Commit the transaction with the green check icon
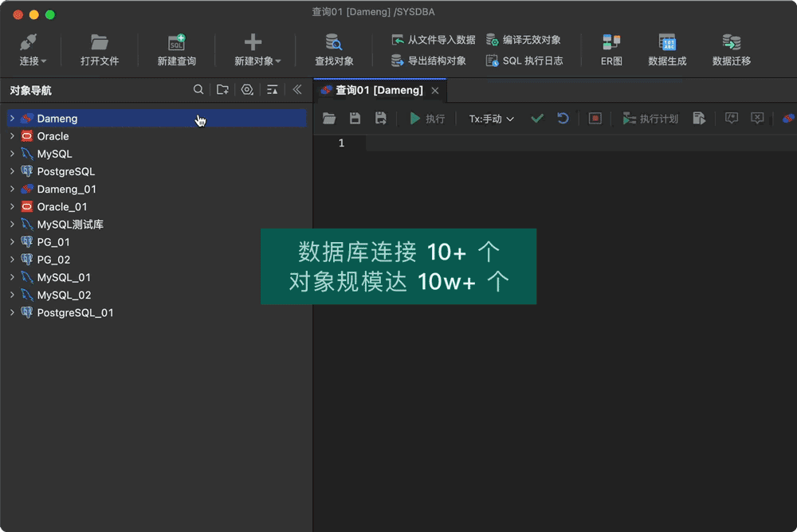 pos(536,118)
